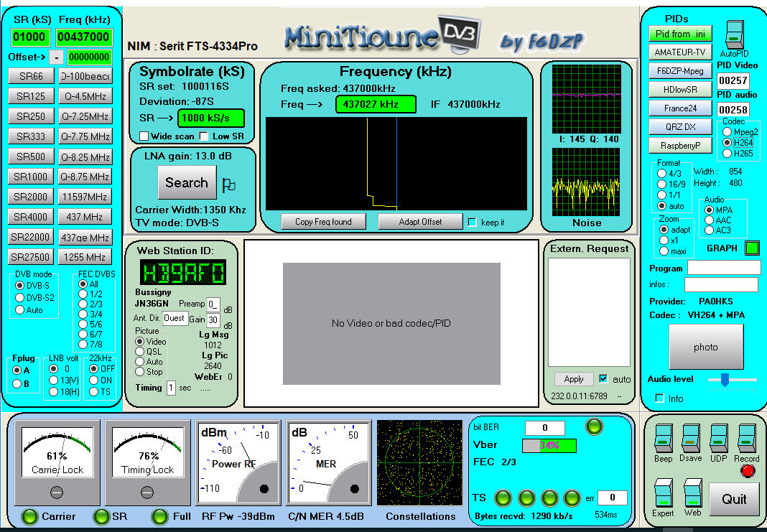767x532 pixels.
Task: Uncheck auto in Extern. Request
Action: click(x=603, y=379)
